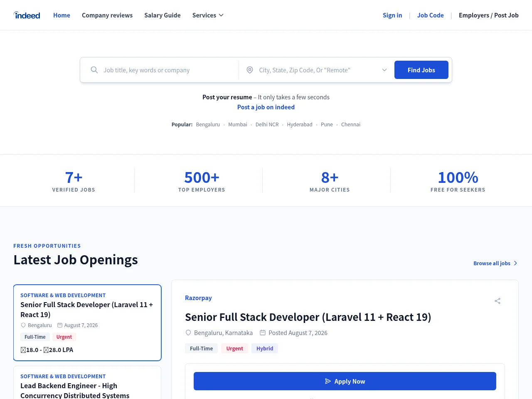The height and width of the screenshot is (399, 532).
Task: Open the Salary Guide
Action: coord(163,15)
